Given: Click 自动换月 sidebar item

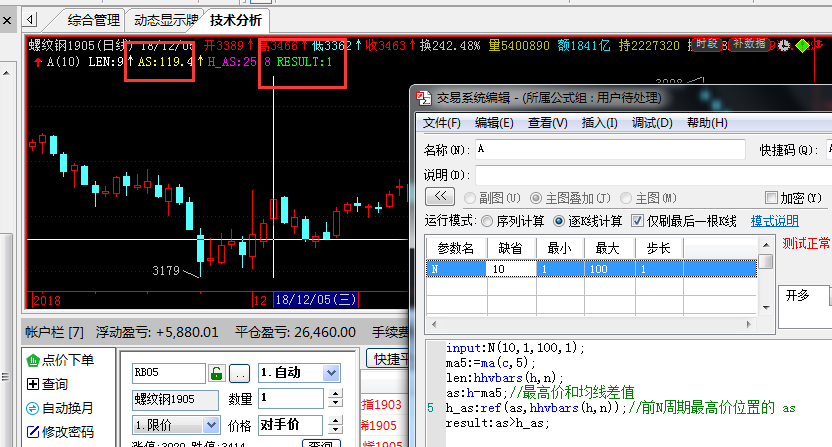Looking at the screenshot, I should [x=60, y=408].
